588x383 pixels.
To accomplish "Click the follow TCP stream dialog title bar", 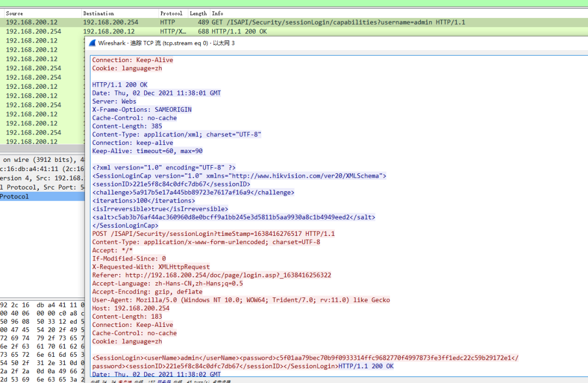I will [336, 43].
